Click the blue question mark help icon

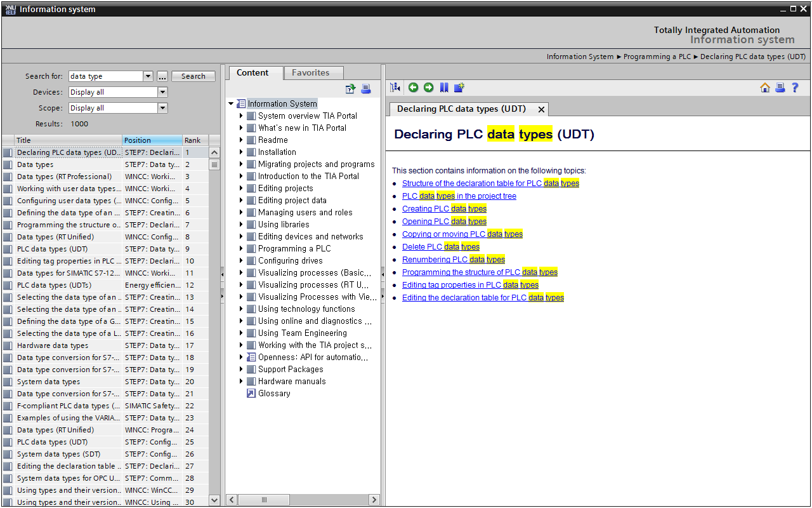click(795, 88)
